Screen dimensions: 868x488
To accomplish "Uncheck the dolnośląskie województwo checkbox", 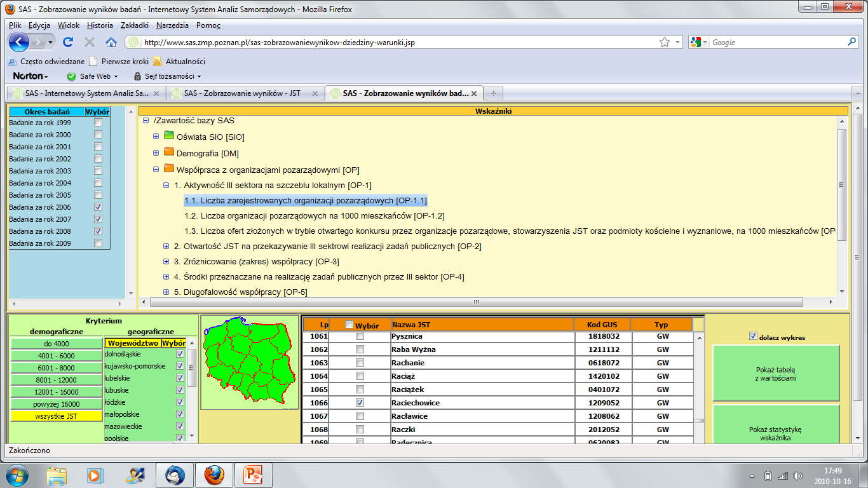I will pyautogui.click(x=180, y=354).
